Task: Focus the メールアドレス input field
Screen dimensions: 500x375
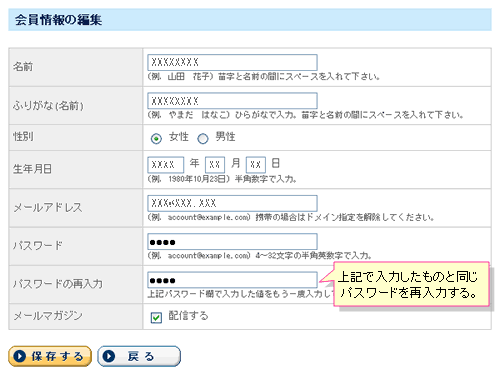Action: (x=232, y=203)
